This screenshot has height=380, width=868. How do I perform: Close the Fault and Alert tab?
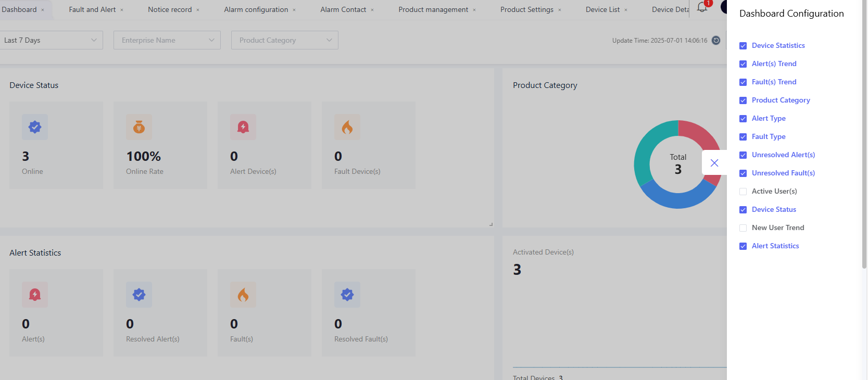pos(122,10)
